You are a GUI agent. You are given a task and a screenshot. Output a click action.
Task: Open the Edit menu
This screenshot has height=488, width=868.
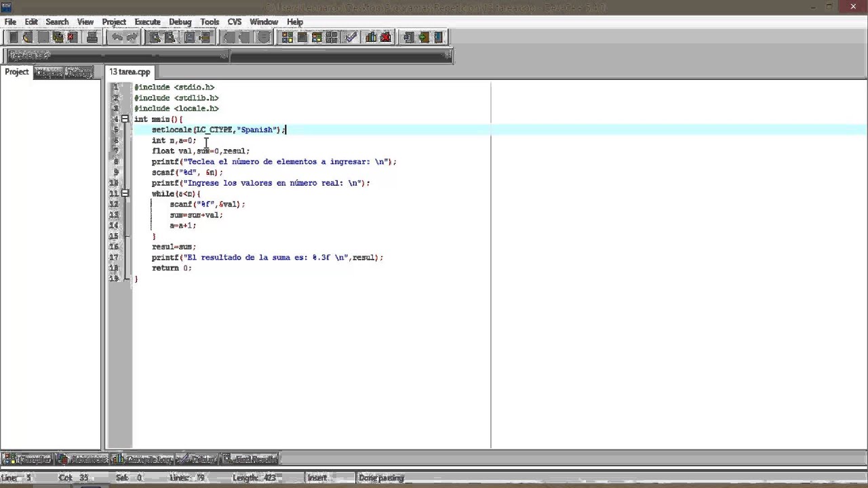pos(31,22)
